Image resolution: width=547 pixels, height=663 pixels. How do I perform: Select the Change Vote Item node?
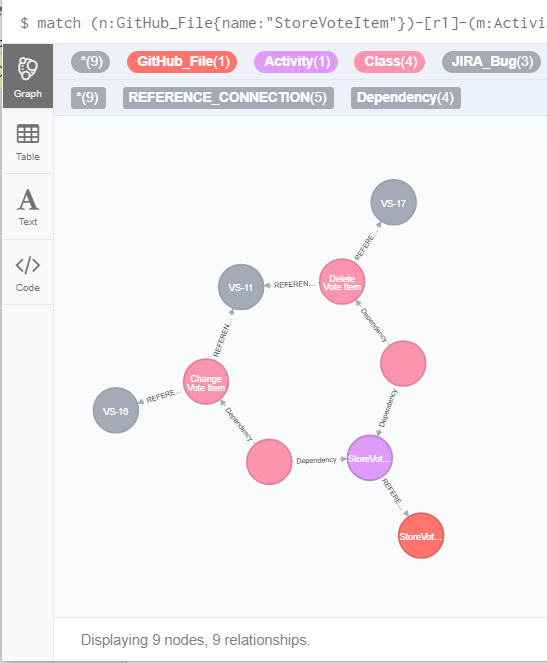[206, 382]
